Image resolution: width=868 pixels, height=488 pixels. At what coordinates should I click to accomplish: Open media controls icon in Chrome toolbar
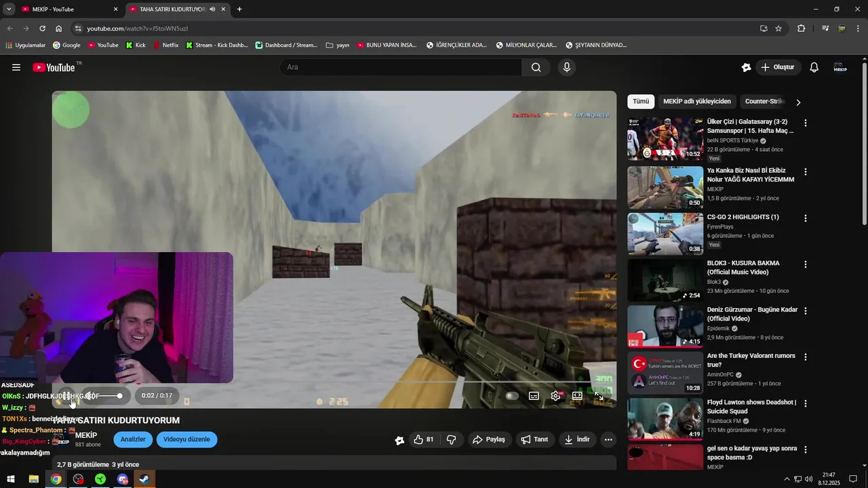tap(825, 28)
